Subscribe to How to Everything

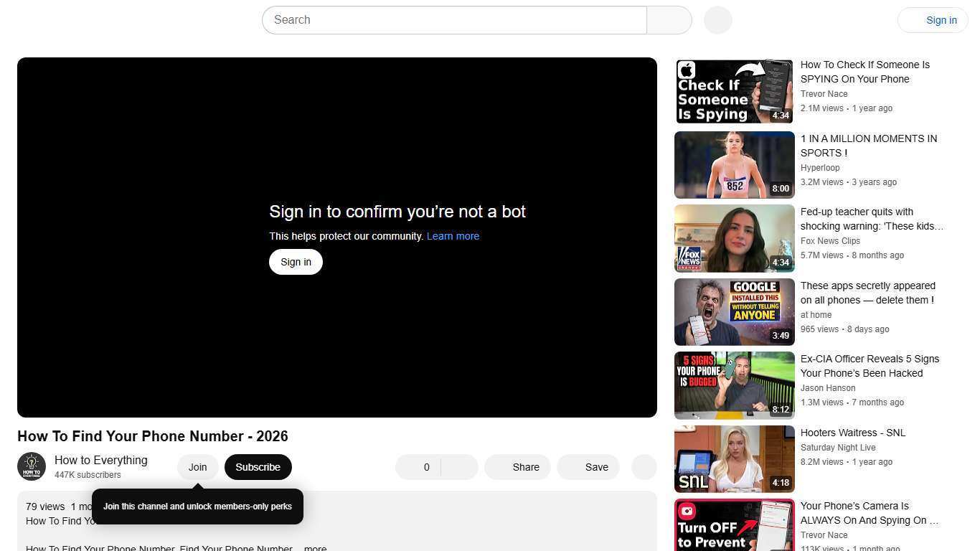258,467
